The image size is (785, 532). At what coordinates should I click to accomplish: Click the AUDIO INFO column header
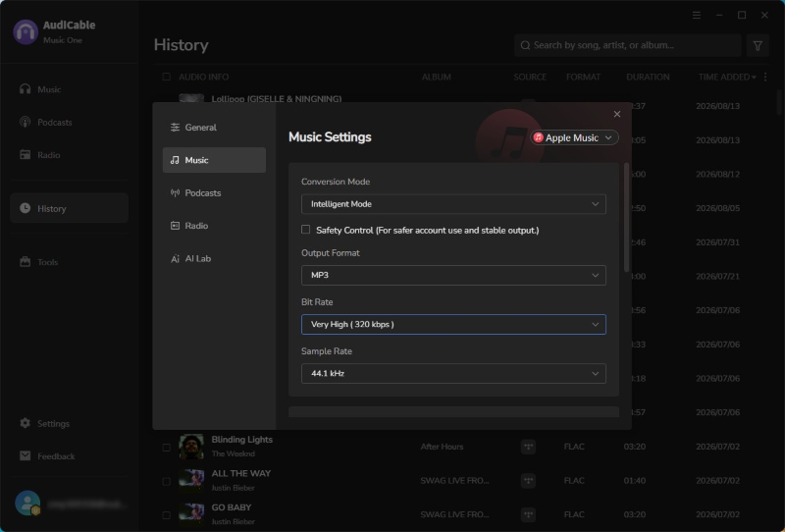[203, 77]
